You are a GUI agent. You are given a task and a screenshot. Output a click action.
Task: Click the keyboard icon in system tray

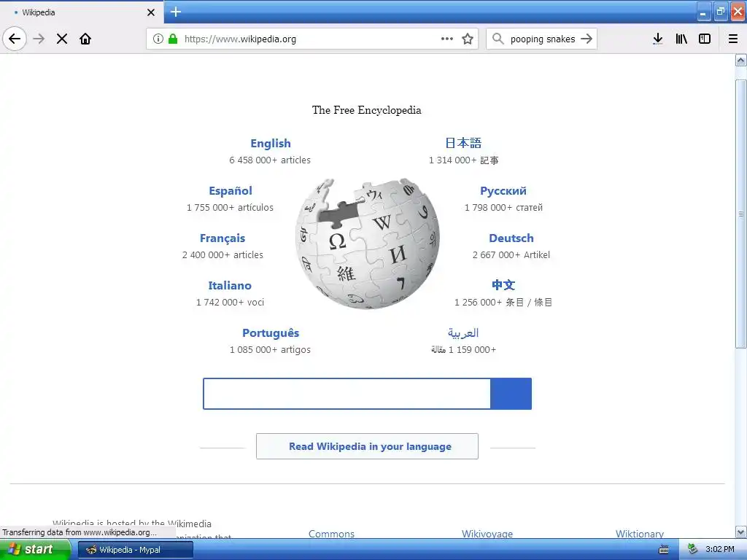pos(664,550)
